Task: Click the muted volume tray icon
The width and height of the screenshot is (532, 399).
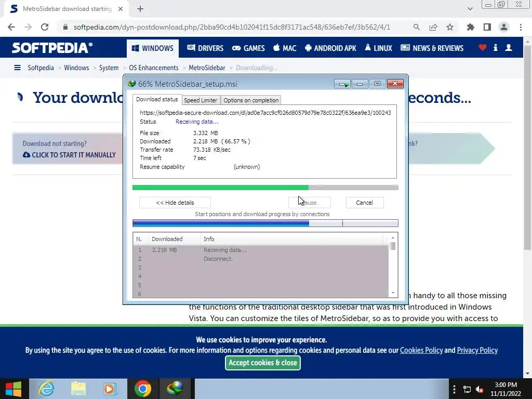Action: click(480, 389)
